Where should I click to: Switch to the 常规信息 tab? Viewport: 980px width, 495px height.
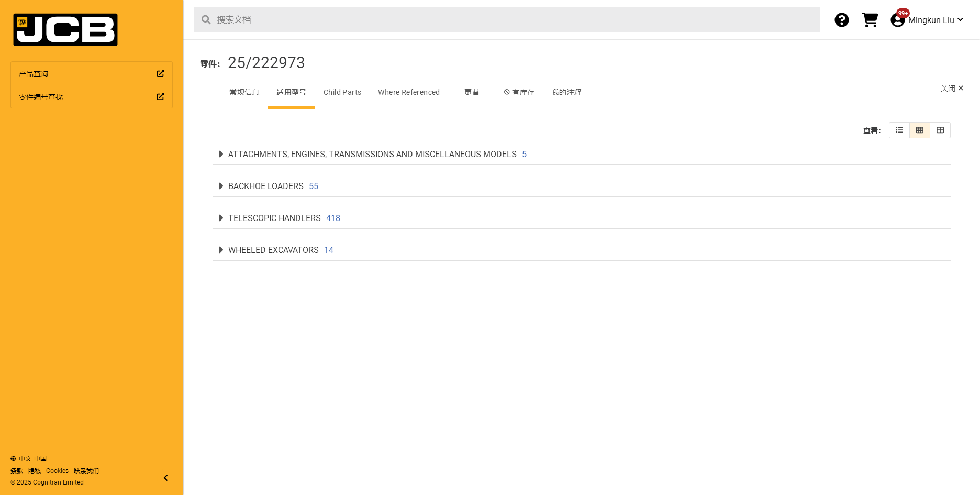coord(244,92)
